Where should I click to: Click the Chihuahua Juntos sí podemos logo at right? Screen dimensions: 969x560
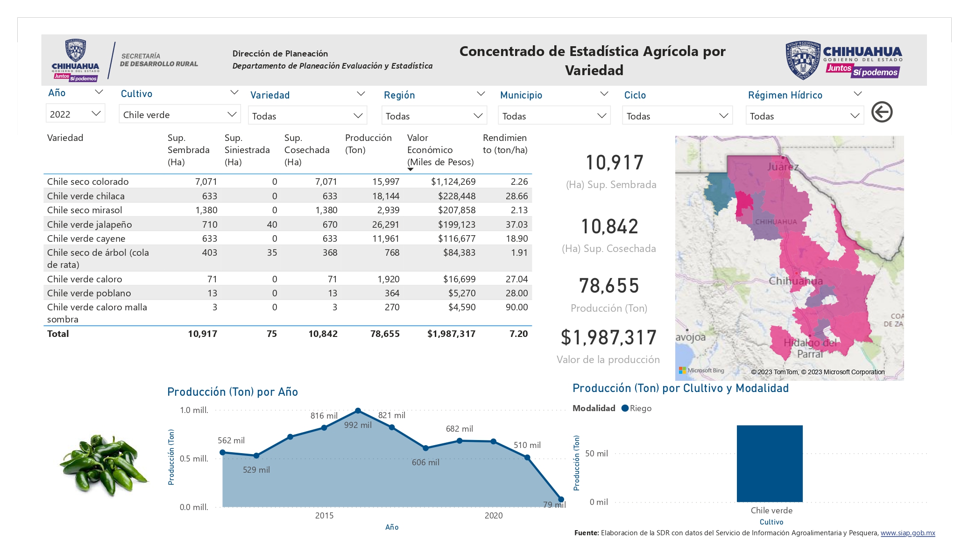click(844, 60)
